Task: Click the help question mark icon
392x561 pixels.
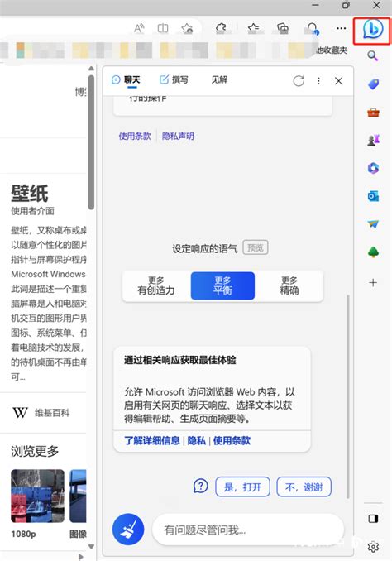Action: 201,487
